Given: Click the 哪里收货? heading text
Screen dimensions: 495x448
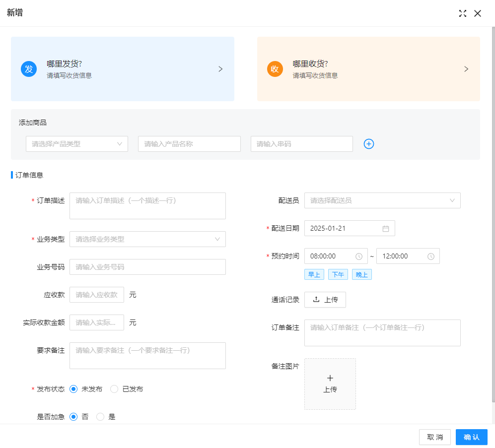Looking at the screenshot, I should coord(310,64).
